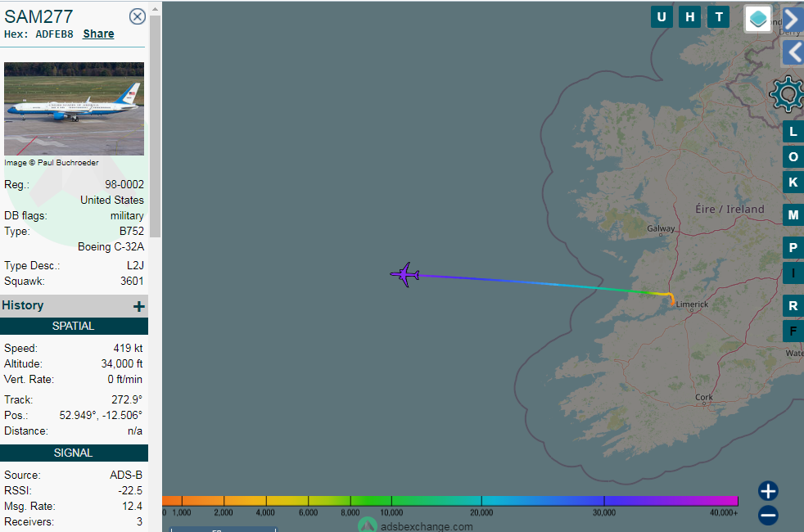Click the left chevron arrow button
The width and height of the screenshot is (804, 532).
793,52
